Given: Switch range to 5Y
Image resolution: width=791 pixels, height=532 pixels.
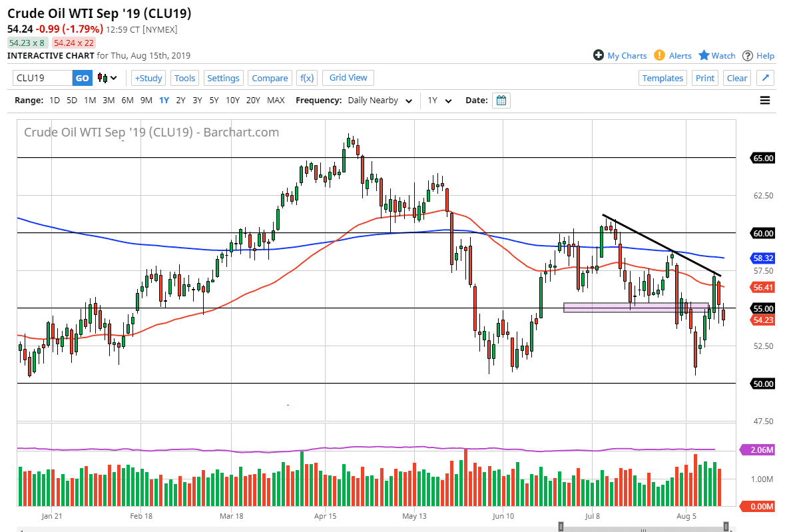Looking at the screenshot, I should [x=214, y=101].
